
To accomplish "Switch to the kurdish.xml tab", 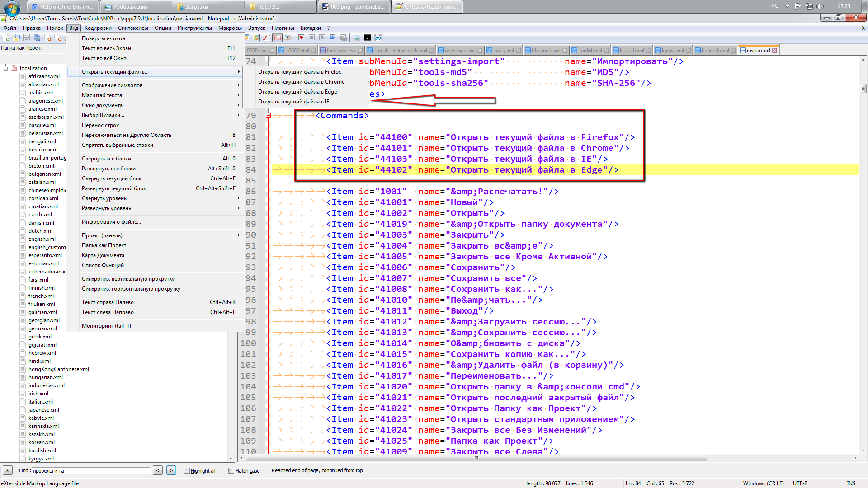I will [589, 51].
